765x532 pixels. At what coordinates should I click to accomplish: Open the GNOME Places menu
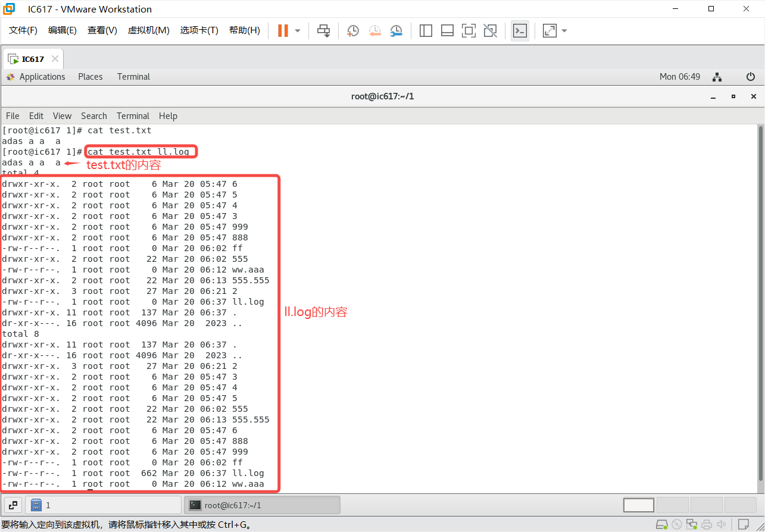click(x=90, y=77)
